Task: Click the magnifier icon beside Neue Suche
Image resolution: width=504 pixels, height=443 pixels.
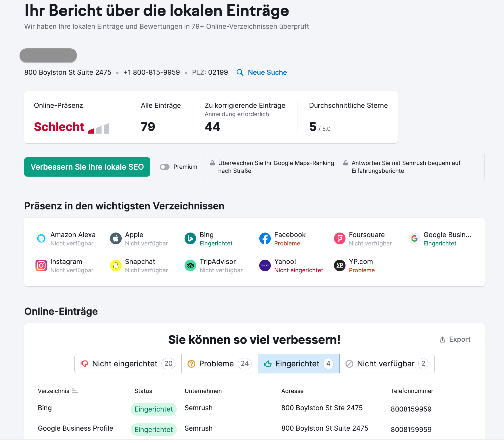Action: (x=240, y=72)
